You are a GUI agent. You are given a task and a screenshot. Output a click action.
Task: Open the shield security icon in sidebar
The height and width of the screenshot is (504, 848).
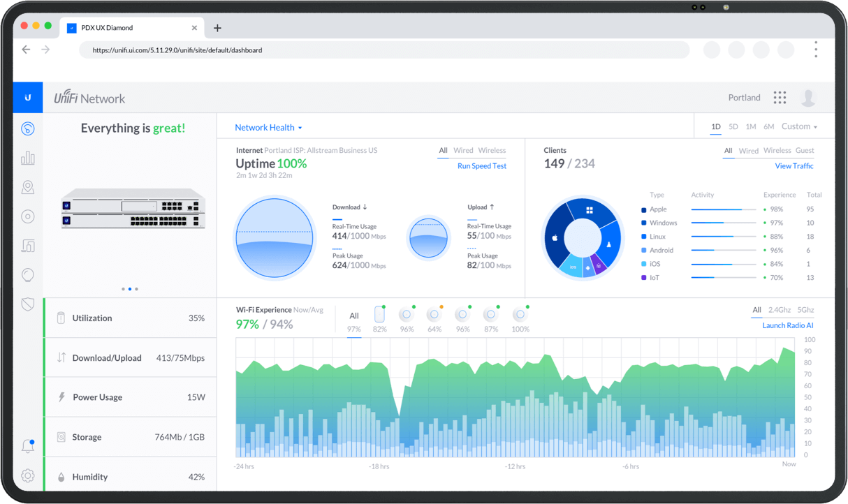pos(28,304)
